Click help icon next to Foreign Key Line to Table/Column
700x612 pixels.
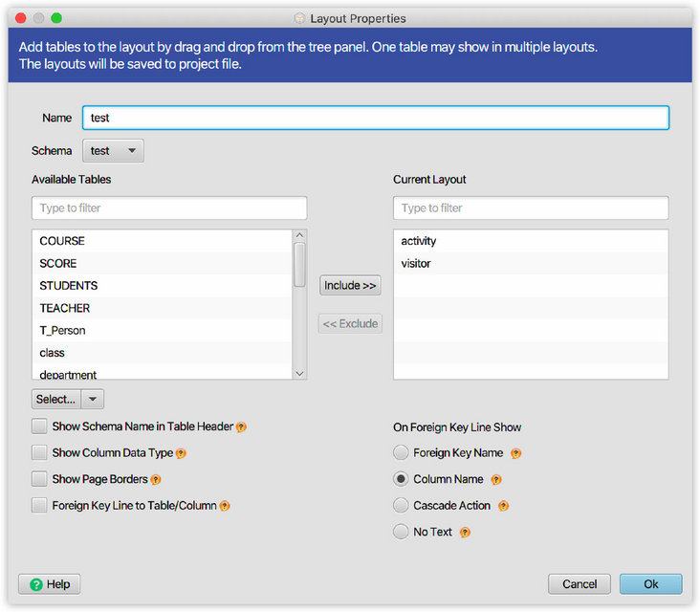click(226, 506)
